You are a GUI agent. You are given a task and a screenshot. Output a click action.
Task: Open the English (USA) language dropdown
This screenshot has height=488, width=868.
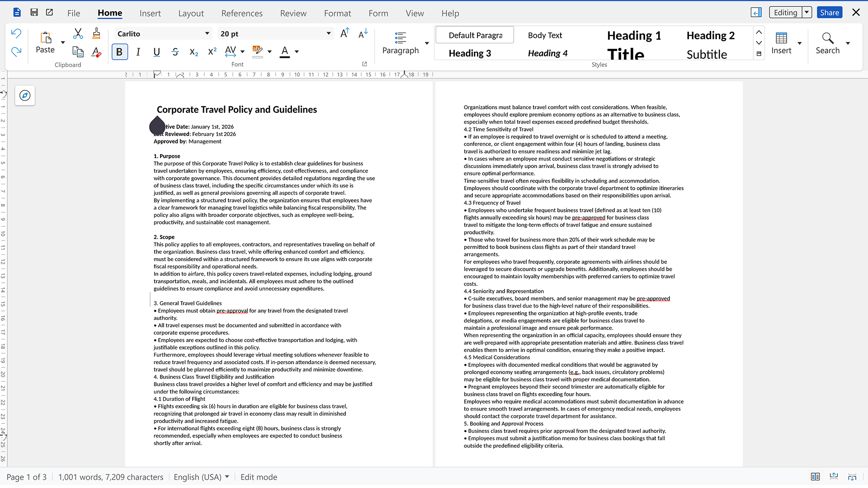tap(202, 477)
